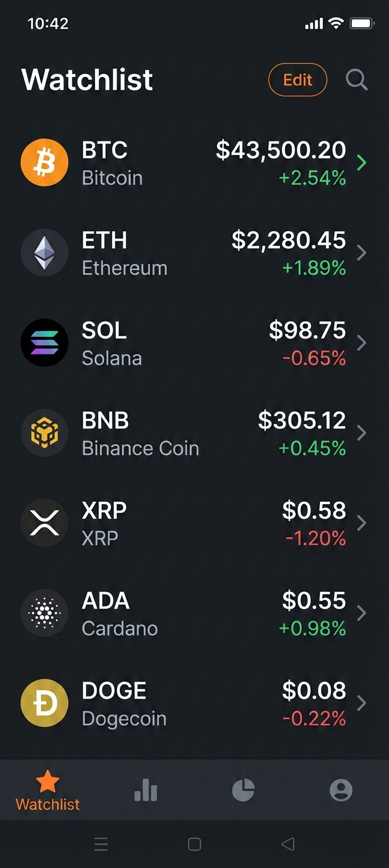
Task: Tap the Cardano coin icon
Action: [x=44, y=613]
